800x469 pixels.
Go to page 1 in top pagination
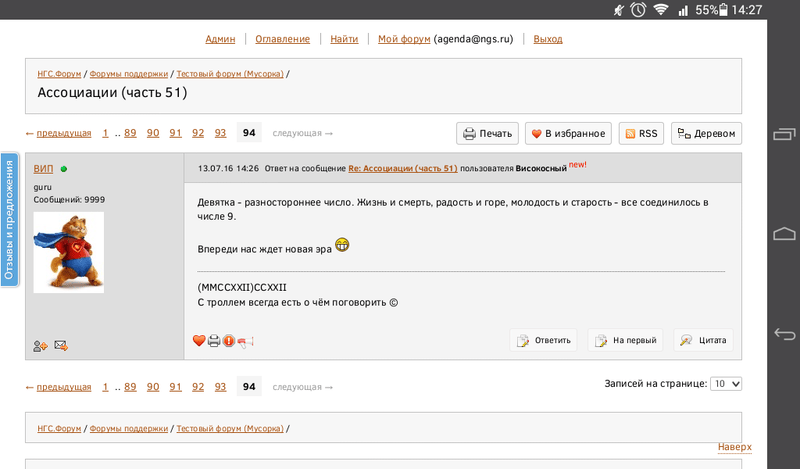pyautogui.click(x=105, y=133)
